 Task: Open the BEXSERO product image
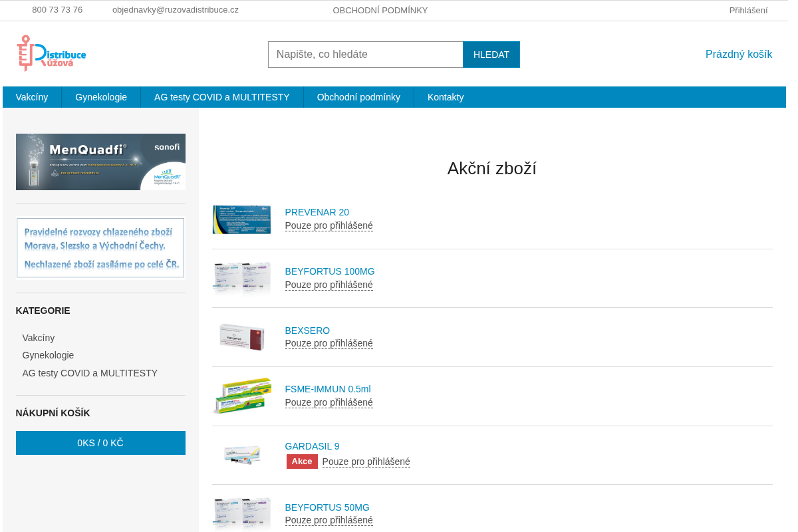click(x=241, y=337)
